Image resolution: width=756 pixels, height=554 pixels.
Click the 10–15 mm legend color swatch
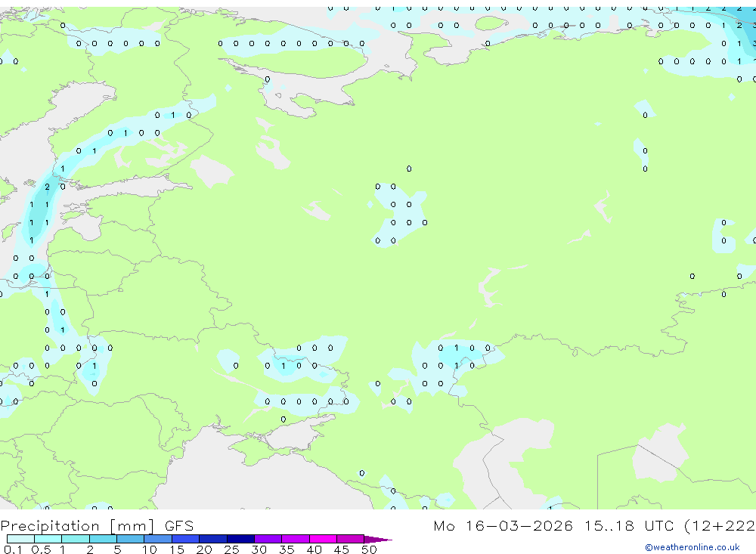pos(158,539)
